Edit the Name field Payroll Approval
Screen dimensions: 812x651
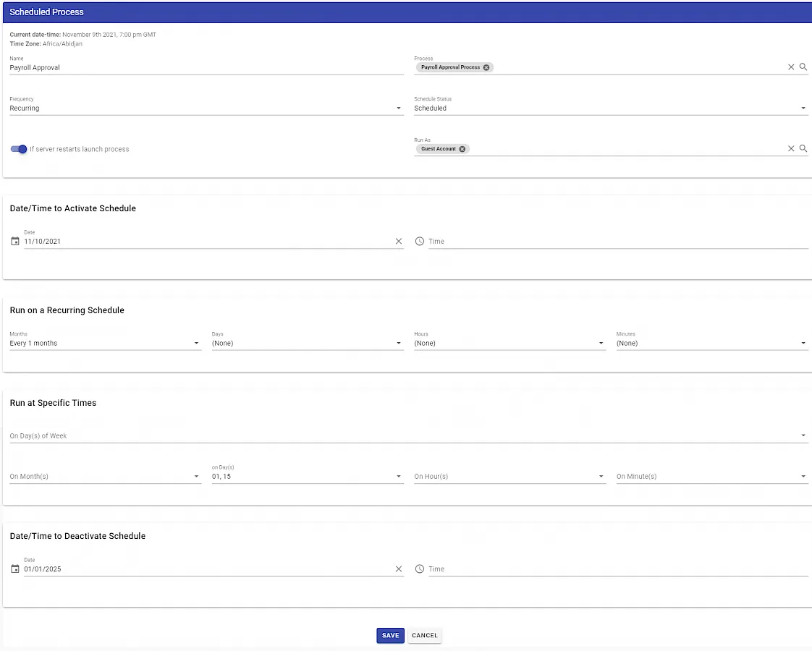click(x=206, y=68)
